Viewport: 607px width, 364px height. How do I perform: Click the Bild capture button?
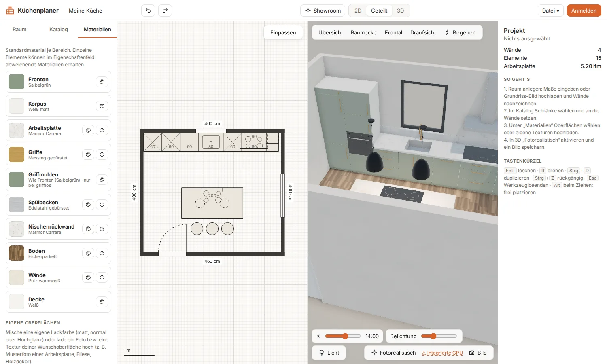tap(478, 353)
